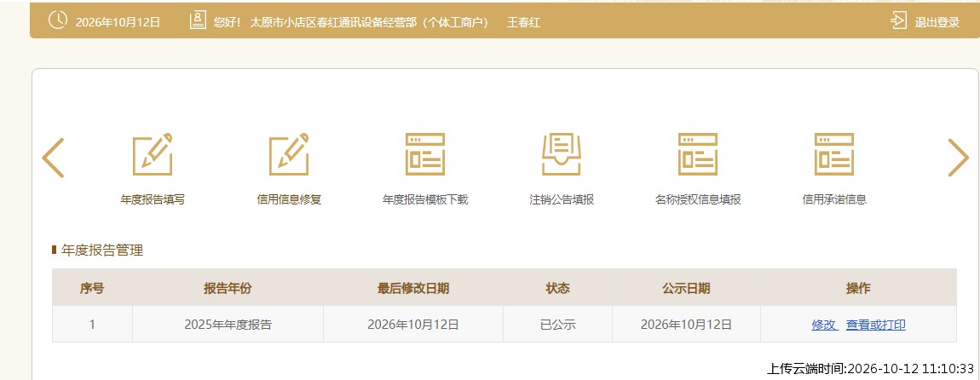This screenshot has width=980, height=380.
Task: Show previous items with left chevron
Action: tap(53, 157)
